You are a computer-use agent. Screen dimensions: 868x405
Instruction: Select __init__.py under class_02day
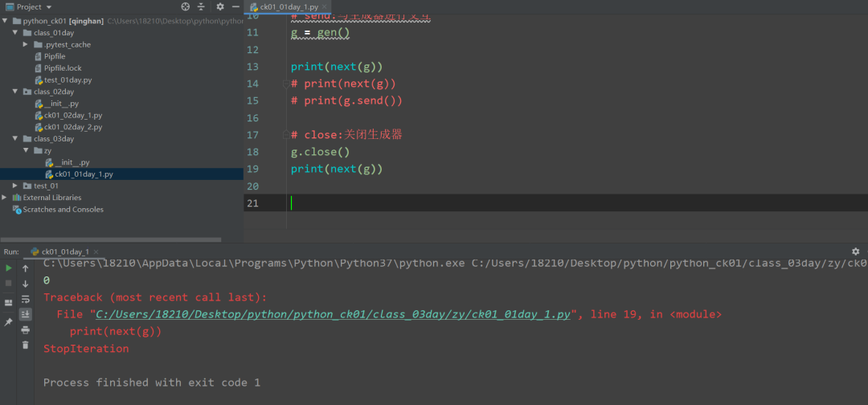tap(61, 104)
